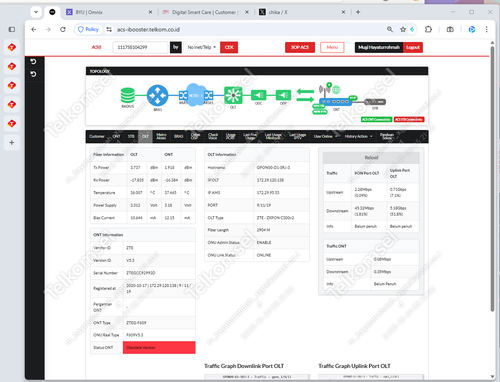Click the green ACS ONT Connectivity badge
The width and height of the screenshot is (500, 382).
[376, 119]
